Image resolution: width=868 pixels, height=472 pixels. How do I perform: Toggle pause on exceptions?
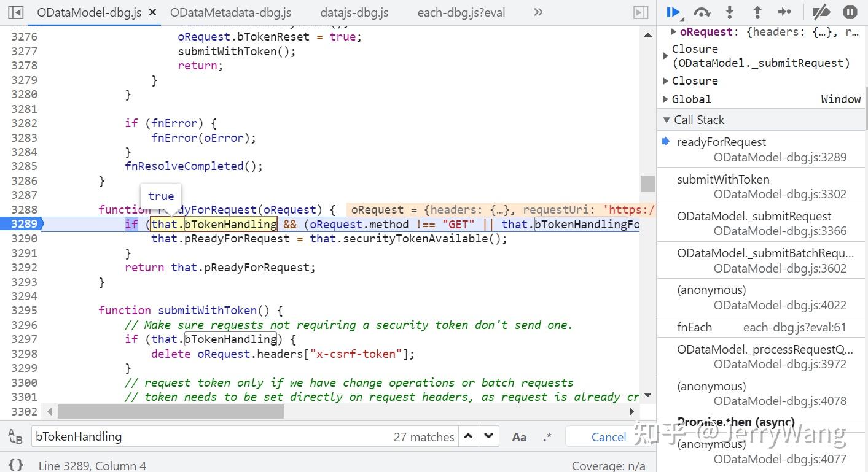[850, 12]
